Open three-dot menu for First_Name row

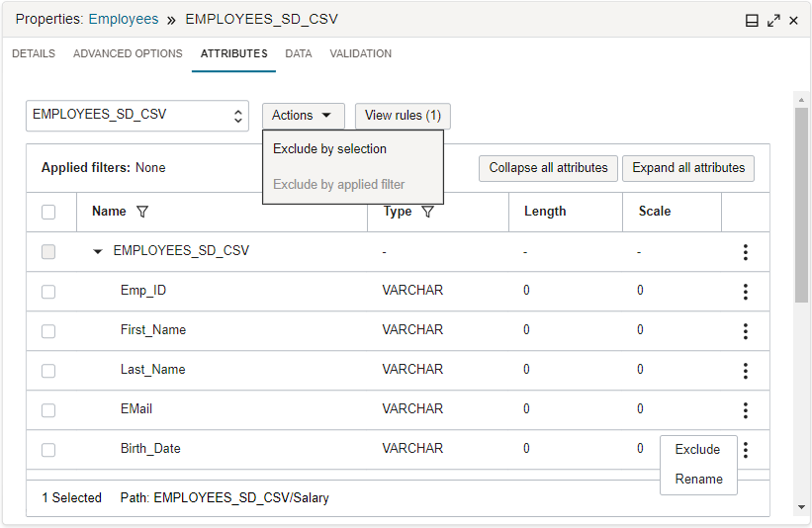click(746, 331)
